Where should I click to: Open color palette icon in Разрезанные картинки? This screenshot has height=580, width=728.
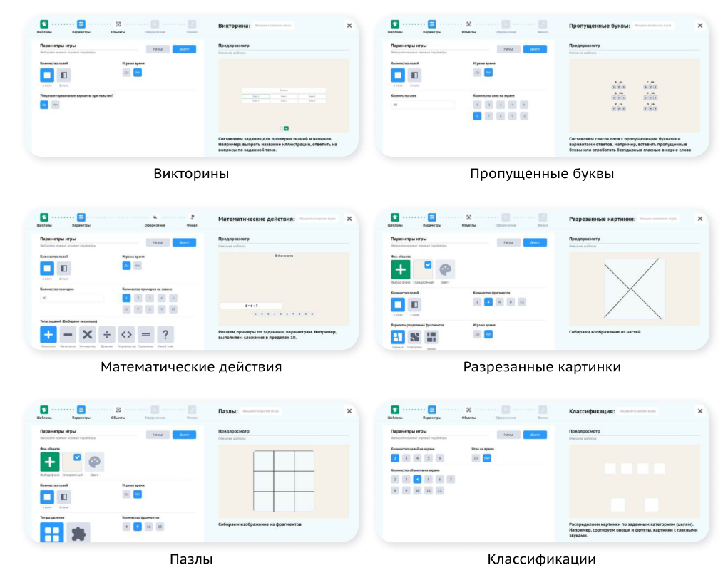point(445,269)
